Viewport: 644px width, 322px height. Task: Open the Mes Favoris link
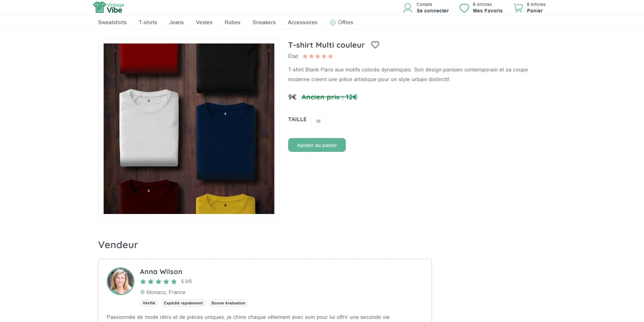tap(487, 10)
